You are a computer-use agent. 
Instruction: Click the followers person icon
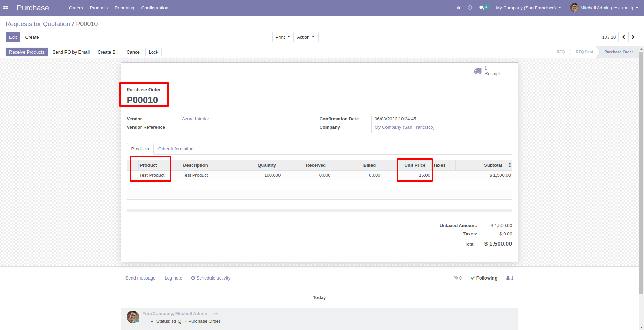tap(508, 278)
